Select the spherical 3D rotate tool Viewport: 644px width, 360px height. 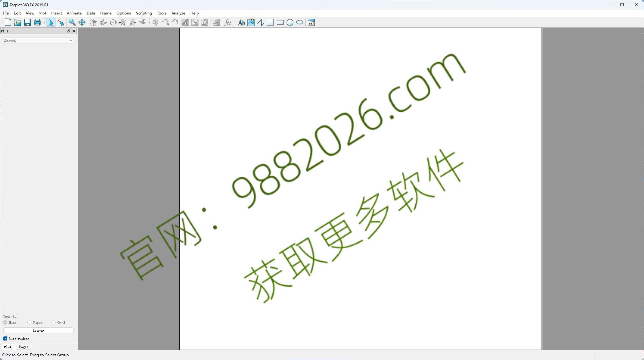93,22
